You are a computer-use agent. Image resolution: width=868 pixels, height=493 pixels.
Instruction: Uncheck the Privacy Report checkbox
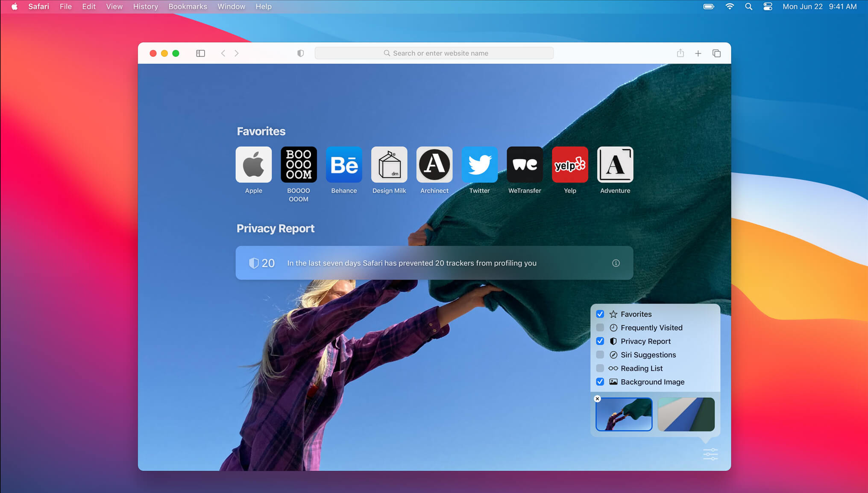click(600, 341)
